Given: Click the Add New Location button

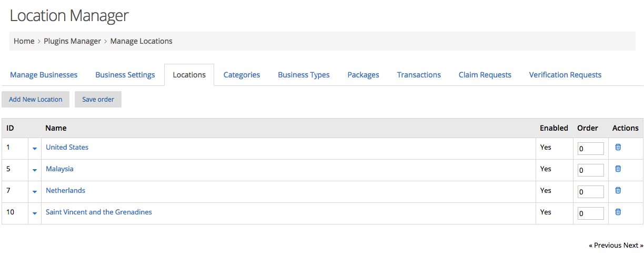Looking at the screenshot, I should click(36, 99).
